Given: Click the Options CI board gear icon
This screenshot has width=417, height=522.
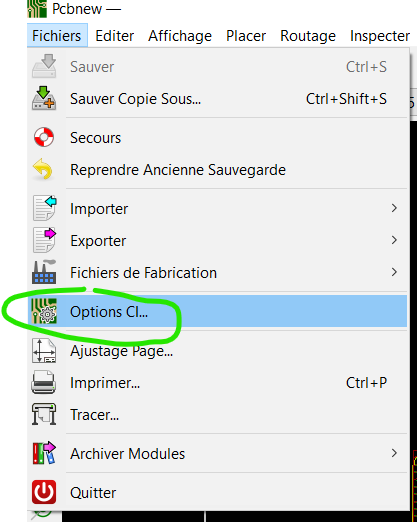Looking at the screenshot, I should click(x=44, y=311).
